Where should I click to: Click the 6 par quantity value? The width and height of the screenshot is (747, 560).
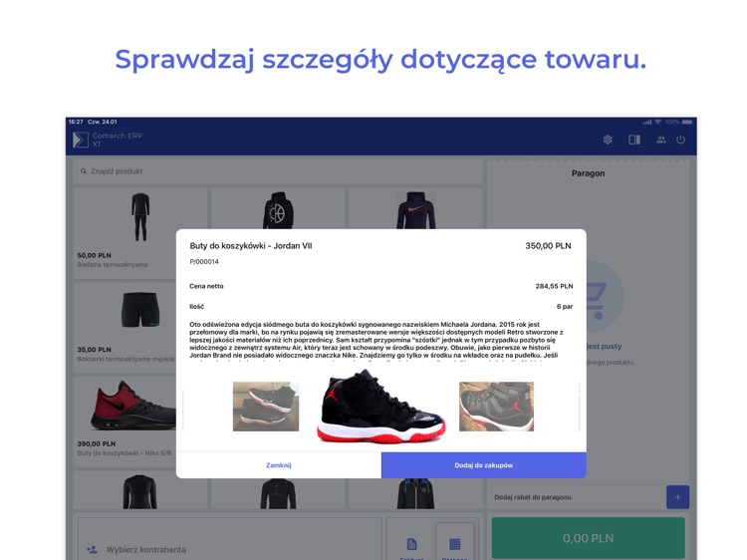565,307
